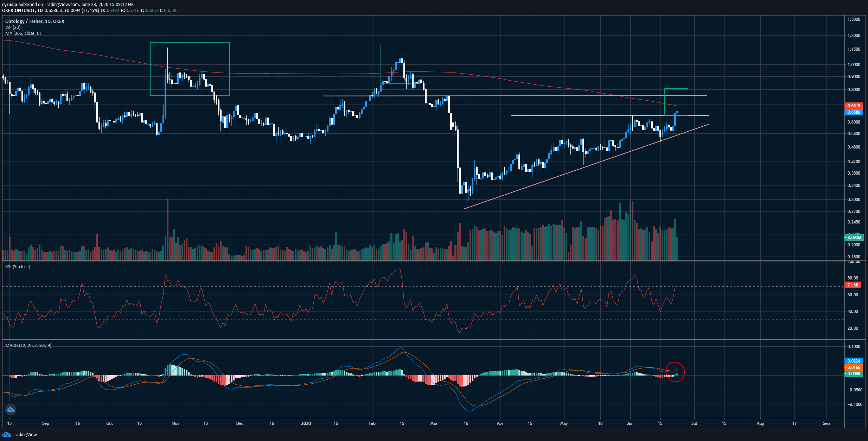Click the green 8.093M volume tag
The width and height of the screenshot is (868, 441).
(854, 238)
